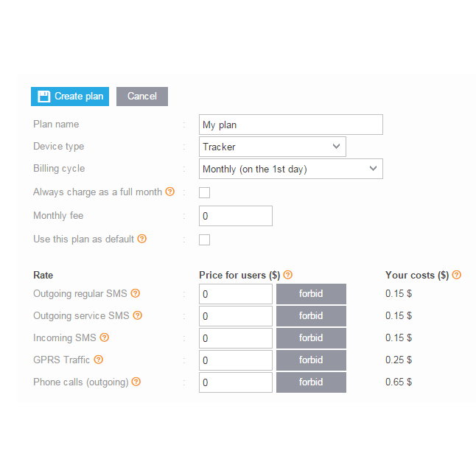The height and width of the screenshot is (476, 476).
Task: Click help icon for GPRS Traffic
Action: pos(98,360)
